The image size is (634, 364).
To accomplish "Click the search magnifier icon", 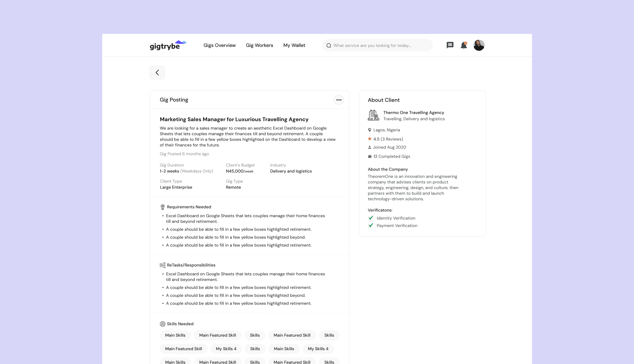I will (329, 45).
